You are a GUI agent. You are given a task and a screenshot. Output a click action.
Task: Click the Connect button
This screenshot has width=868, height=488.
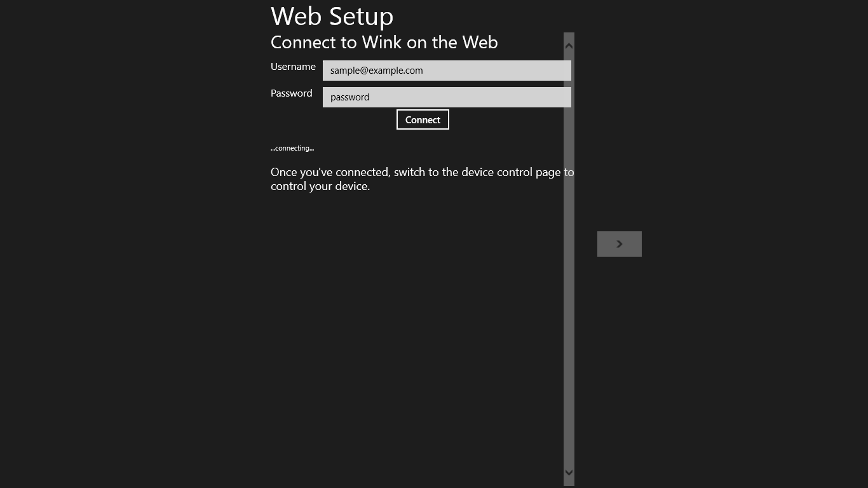pyautogui.click(x=423, y=119)
